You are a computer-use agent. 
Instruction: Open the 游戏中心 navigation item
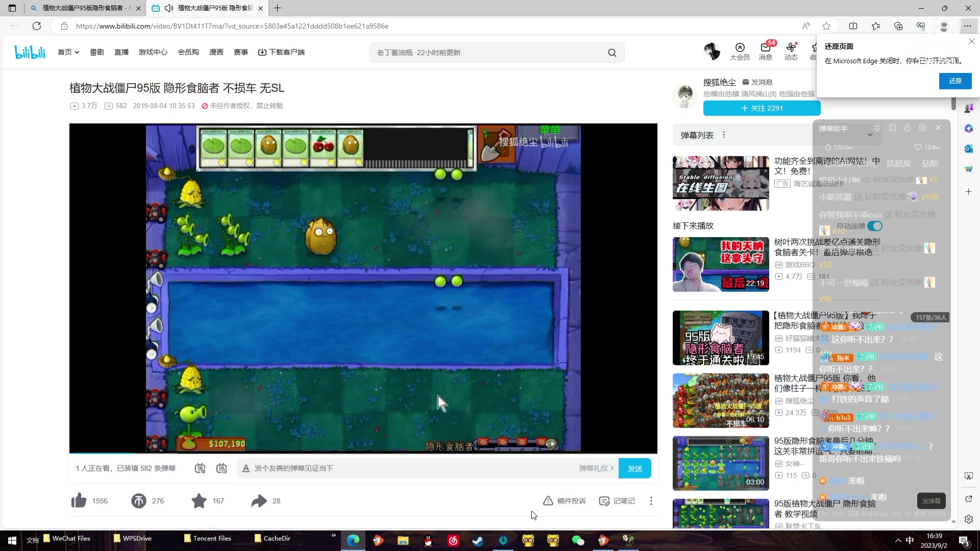pos(153,52)
